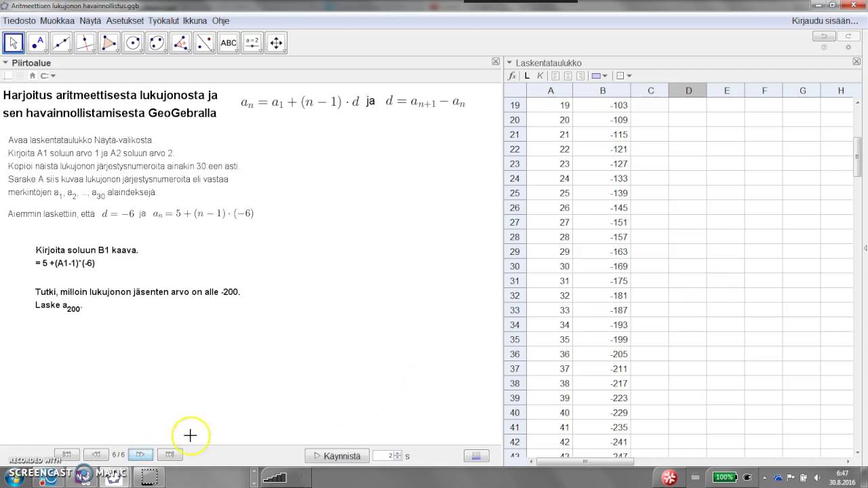Select spreadsheet column A header
Image resolution: width=868 pixels, height=488 pixels.
pos(551,91)
